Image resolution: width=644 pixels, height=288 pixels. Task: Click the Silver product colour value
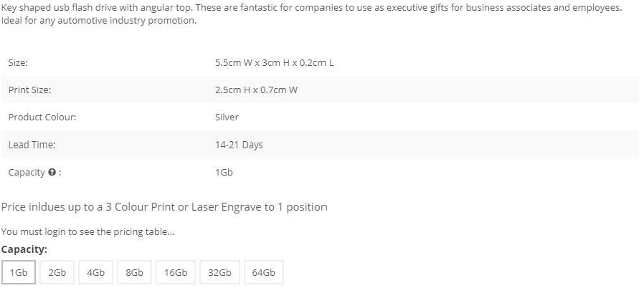point(227,117)
